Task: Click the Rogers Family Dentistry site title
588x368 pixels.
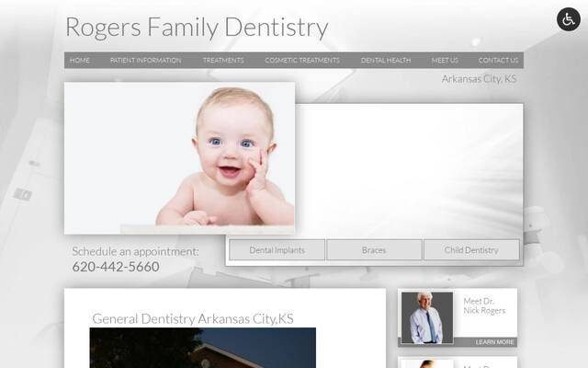Action: click(x=197, y=28)
